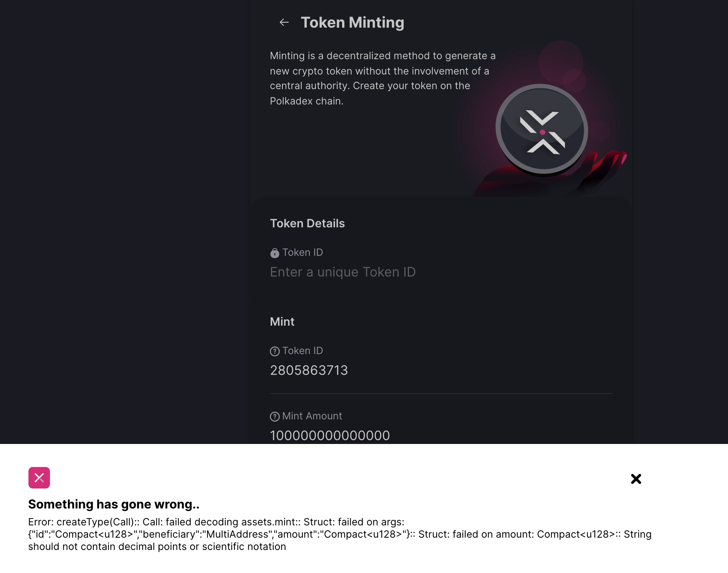Dismiss the error notification with the X
This screenshot has width=728, height=573.
pyautogui.click(x=636, y=479)
